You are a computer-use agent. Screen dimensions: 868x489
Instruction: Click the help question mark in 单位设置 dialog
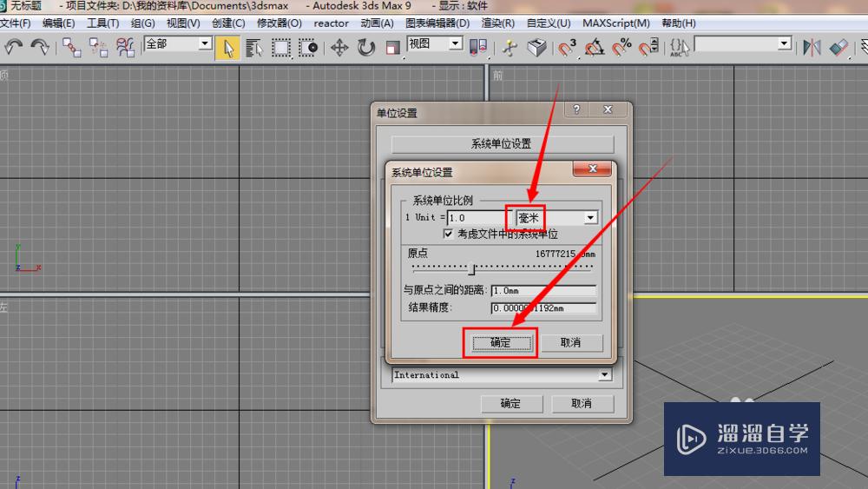[x=576, y=109]
